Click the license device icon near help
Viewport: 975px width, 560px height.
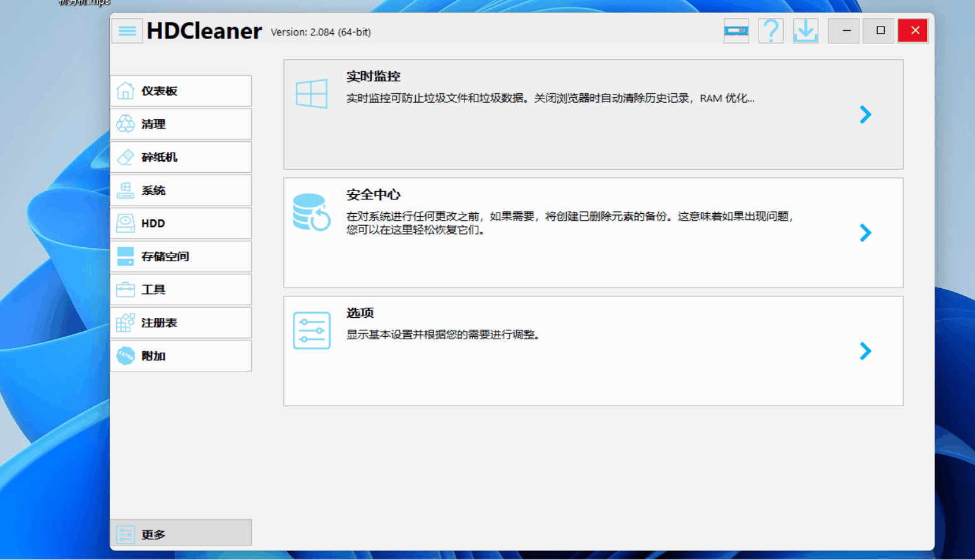(736, 30)
